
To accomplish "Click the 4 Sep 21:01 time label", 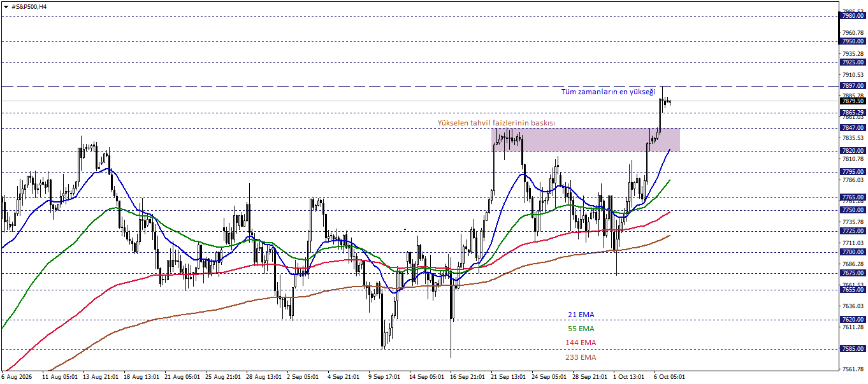I will [x=343, y=376].
